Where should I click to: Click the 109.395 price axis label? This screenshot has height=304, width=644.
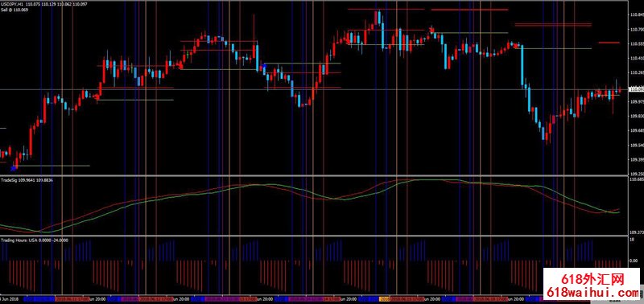(x=636, y=160)
